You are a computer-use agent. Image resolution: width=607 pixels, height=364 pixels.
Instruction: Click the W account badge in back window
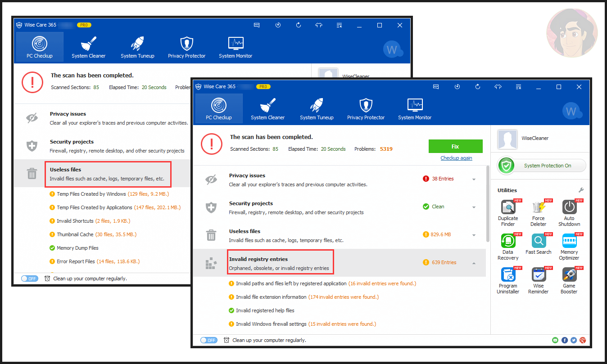pyautogui.click(x=393, y=49)
